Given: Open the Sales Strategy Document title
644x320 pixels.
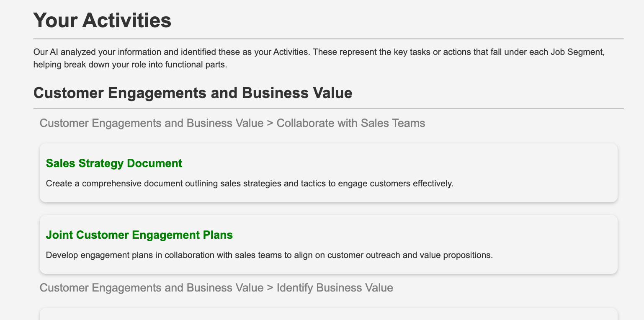Looking at the screenshot, I should 114,163.
